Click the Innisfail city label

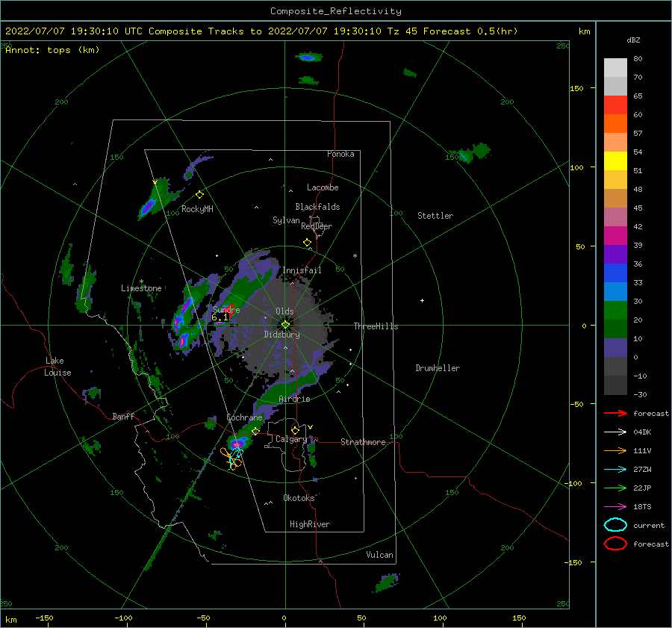point(302,270)
